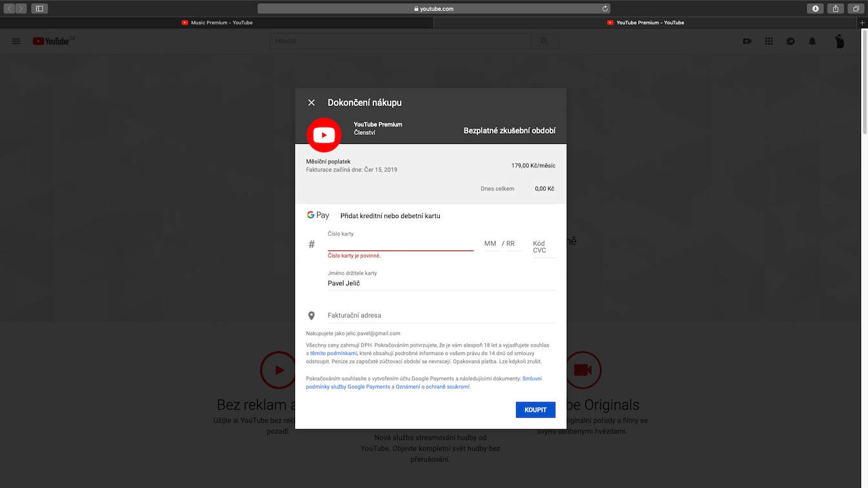Viewport: 868px width, 488px height.
Task: Click the '179,00 Kč/měsíc' price text
Action: (533, 166)
